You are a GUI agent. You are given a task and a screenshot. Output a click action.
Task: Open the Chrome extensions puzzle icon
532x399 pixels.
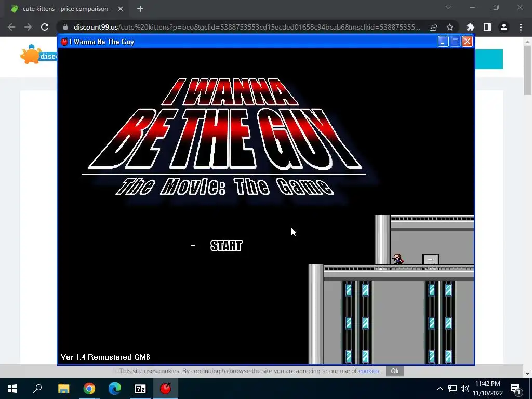[471, 27]
